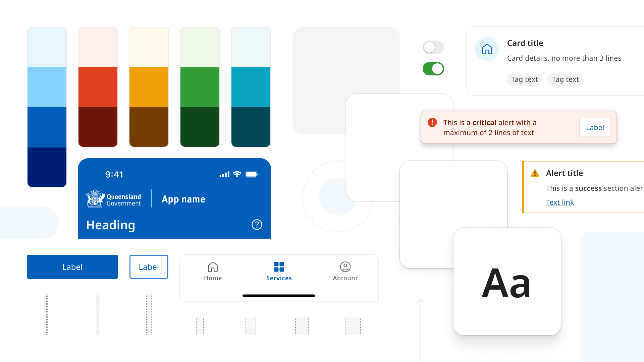Click the critical alert red exclamation icon
Viewport: 644px width, 362px height.
(x=432, y=122)
